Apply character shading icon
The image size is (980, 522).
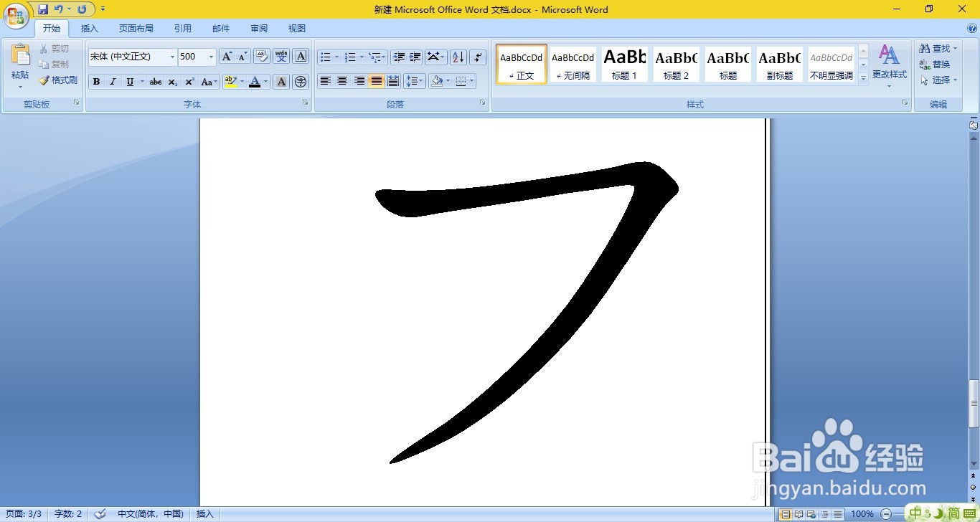pyautogui.click(x=281, y=82)
